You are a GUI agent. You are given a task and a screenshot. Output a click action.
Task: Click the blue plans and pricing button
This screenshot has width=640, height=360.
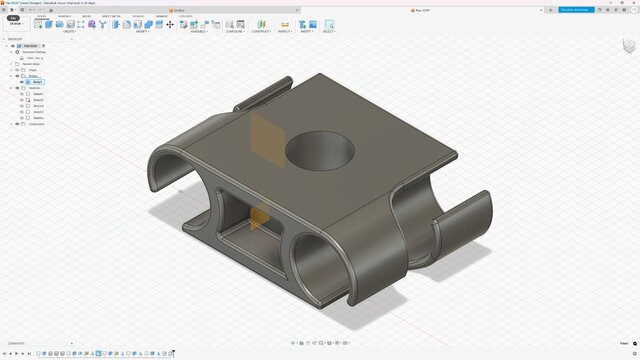(576, 10)
